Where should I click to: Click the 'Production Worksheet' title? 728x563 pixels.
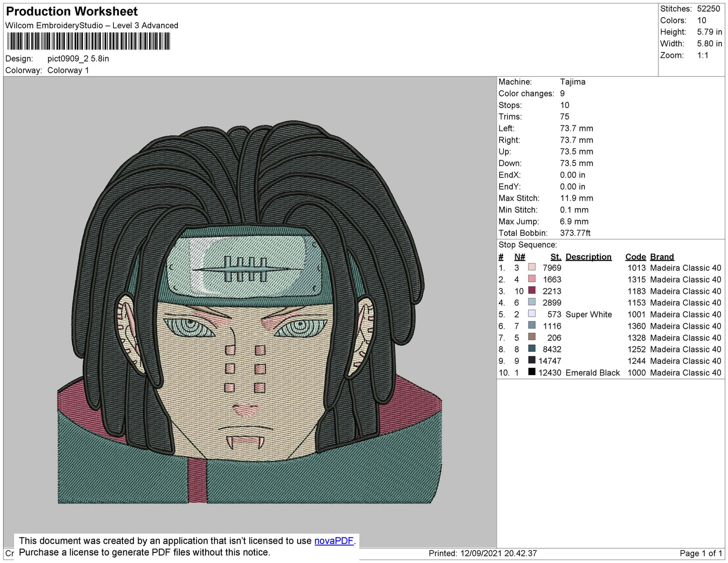(x=72, y=12)
